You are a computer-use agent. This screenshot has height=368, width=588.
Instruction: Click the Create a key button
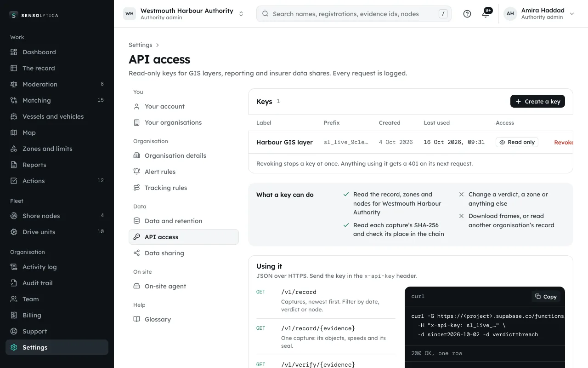537,101
